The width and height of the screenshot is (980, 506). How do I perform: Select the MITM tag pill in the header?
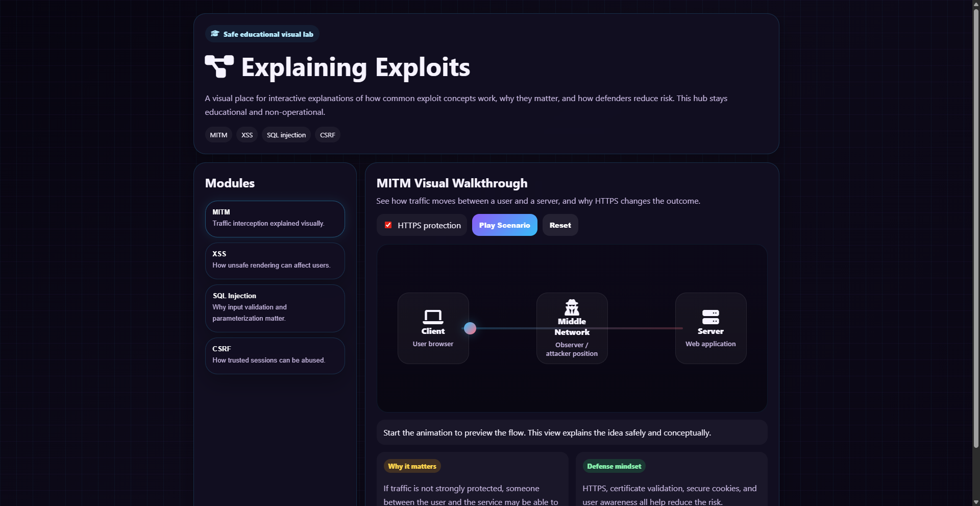218,134
